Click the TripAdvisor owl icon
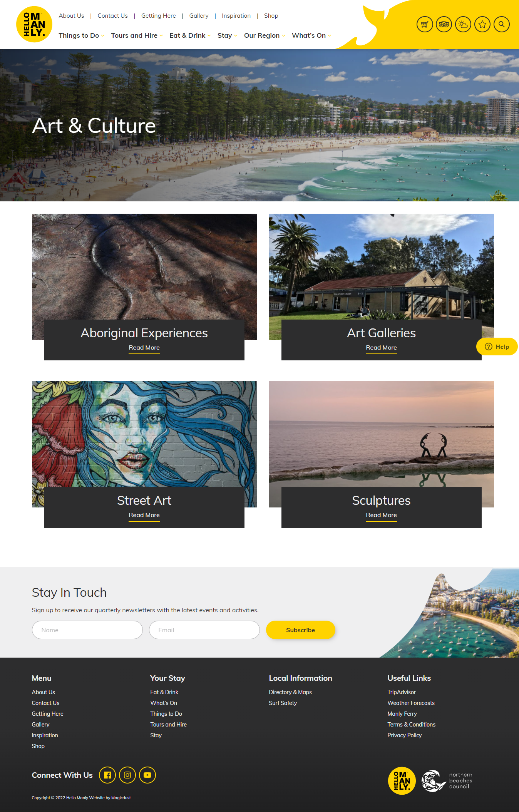The width and height of the screenshot is (519, 812). (444, 24)
